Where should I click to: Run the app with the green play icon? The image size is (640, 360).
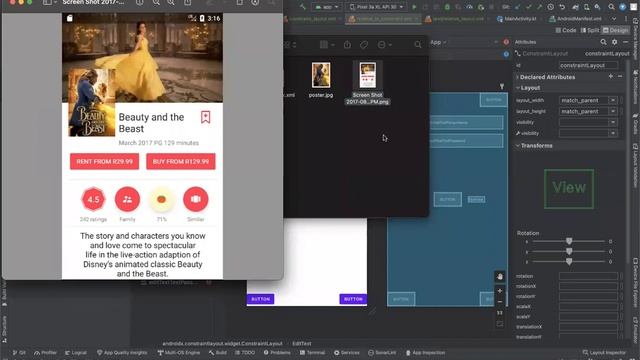[414, 7]
